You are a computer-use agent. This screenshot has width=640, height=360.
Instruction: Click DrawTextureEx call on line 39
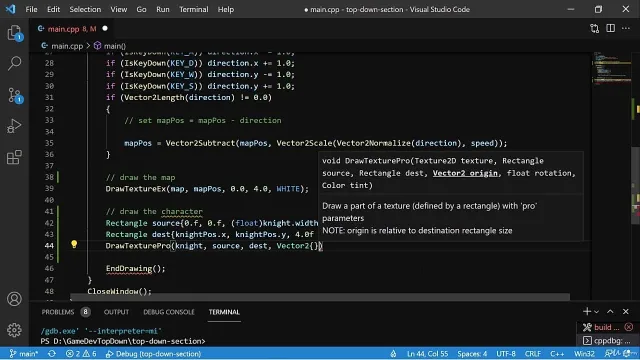[x=207, y=189]
